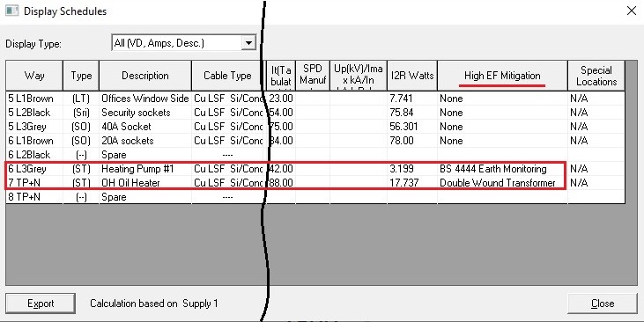
Task: Click the Security sockets description
Action: pos(145,113)
